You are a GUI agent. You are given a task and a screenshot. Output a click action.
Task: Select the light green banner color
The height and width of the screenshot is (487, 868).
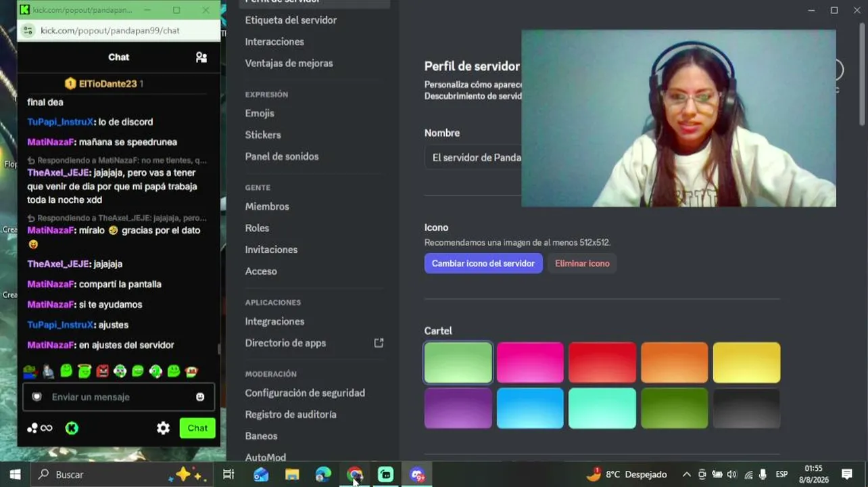[x=458, y=363]
